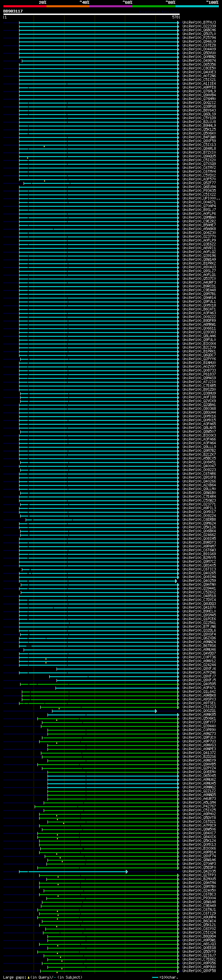
Task: Select hit label UniRef100_P93004
Action: coord(199,898)
